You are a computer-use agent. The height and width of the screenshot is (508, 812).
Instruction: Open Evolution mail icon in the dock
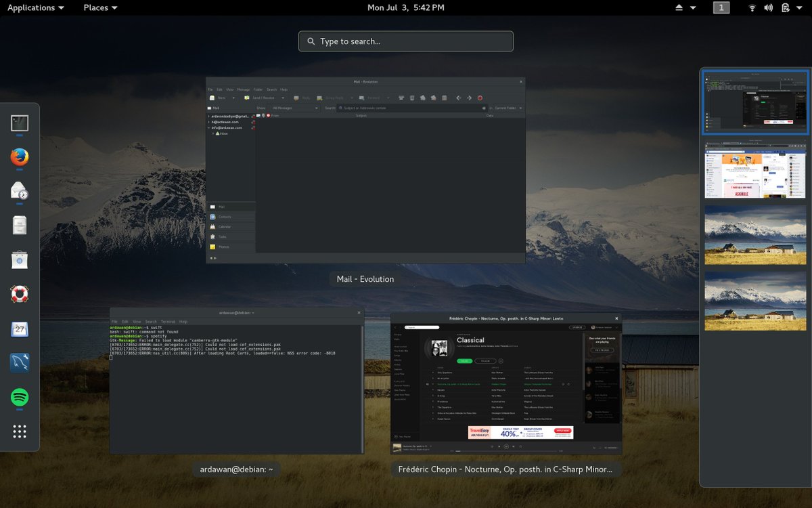pos(20,191)
